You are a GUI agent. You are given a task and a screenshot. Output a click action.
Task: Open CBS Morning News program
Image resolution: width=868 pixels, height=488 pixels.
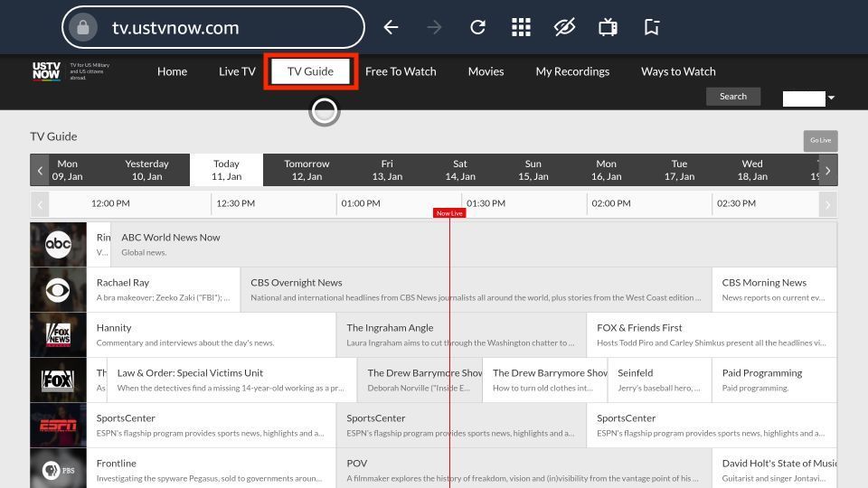click(x=775, y=290)
